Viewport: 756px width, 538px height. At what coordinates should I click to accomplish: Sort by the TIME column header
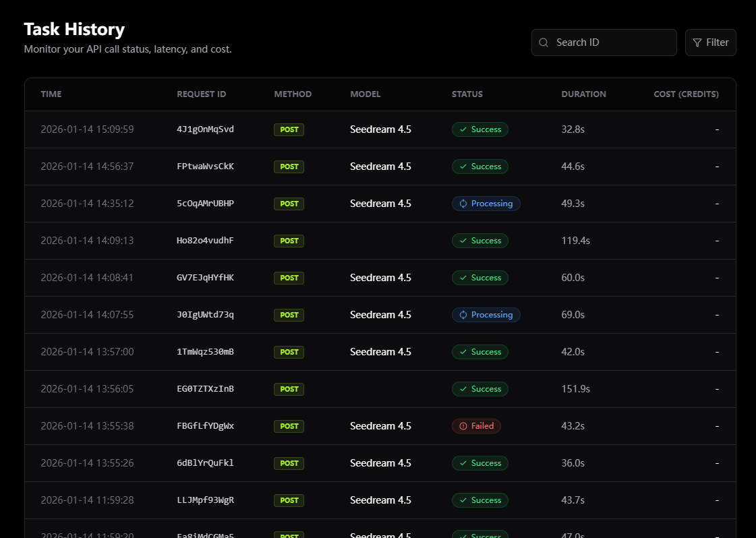[x=51, y=94]
